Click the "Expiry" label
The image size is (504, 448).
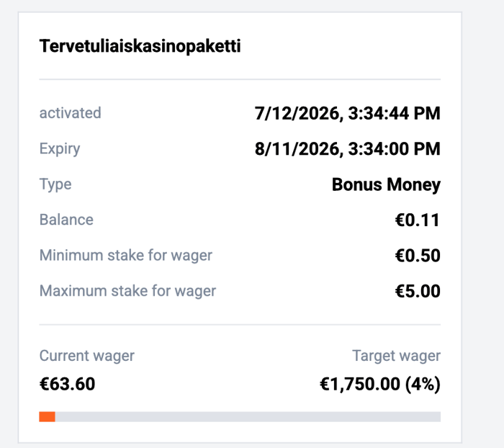click(60, 149)
